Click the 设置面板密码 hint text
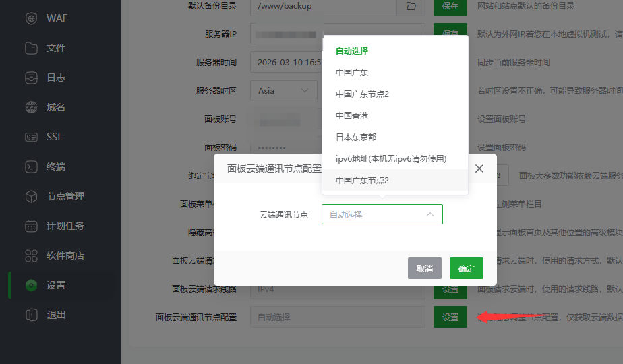This screenshot has width=623, height=364. [x=502, y=148]
